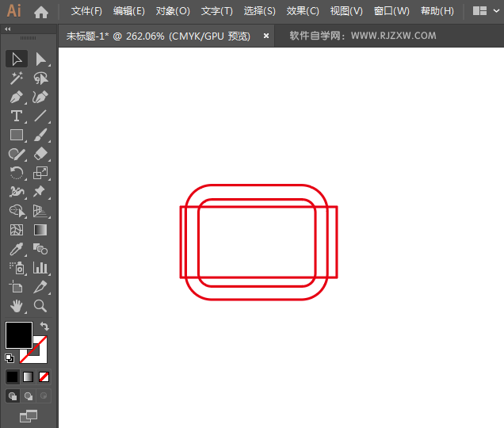Click the outer rounded rectangle's top edge
The image size is (504, 428).
(x=257, y=185)
